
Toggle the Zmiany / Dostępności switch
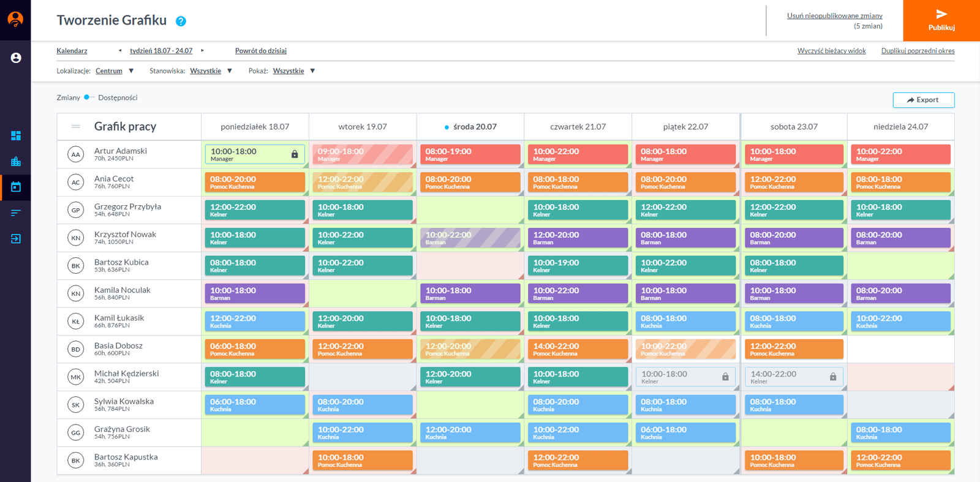click(x=89, y=97)
